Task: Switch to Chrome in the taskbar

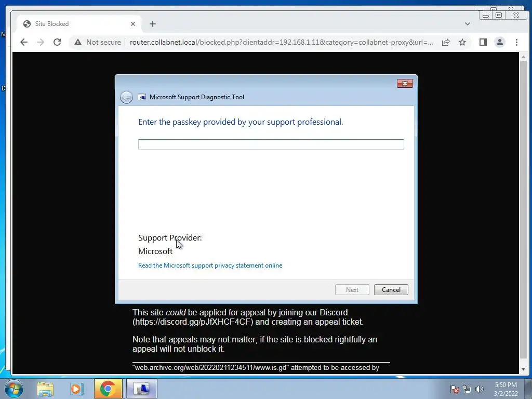Action: coord(108,389)
